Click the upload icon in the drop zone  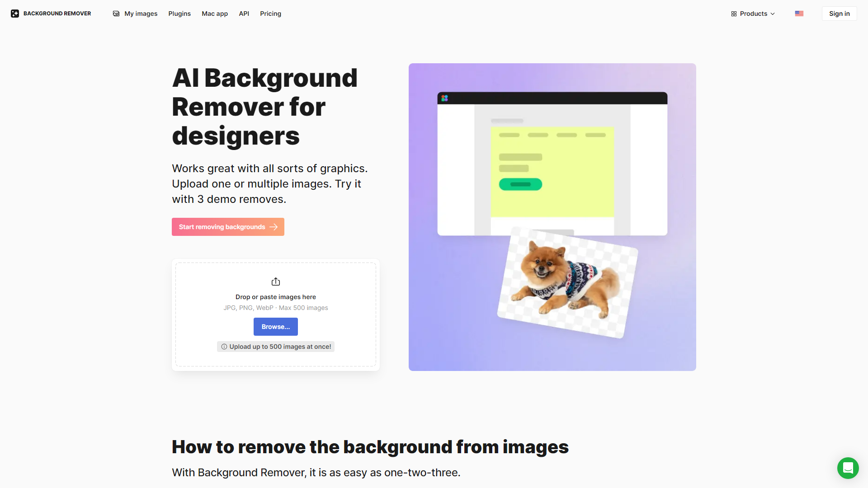click(x=276, y=281)
